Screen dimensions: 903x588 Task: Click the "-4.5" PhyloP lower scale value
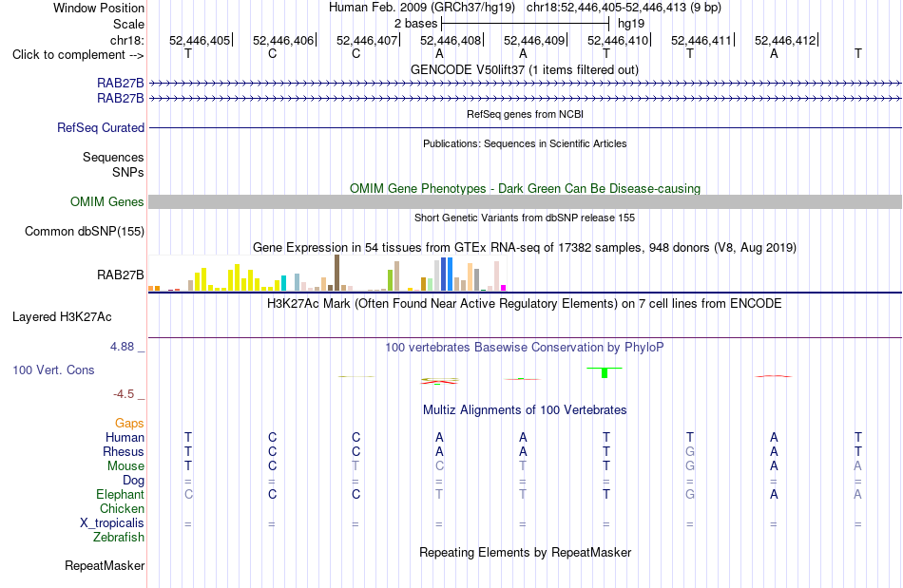[x=124, y=394]
